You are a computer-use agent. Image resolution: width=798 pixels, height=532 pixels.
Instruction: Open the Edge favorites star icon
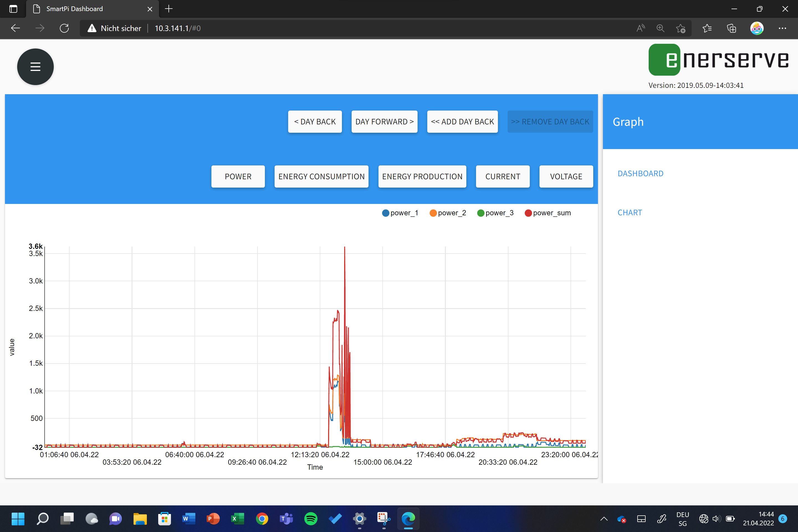click(707, 28)
